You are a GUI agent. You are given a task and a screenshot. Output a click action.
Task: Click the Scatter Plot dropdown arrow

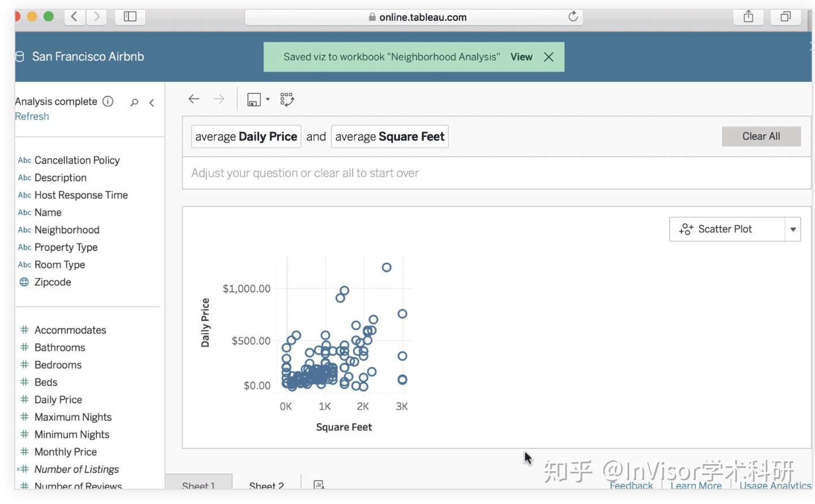pos(793,229)
